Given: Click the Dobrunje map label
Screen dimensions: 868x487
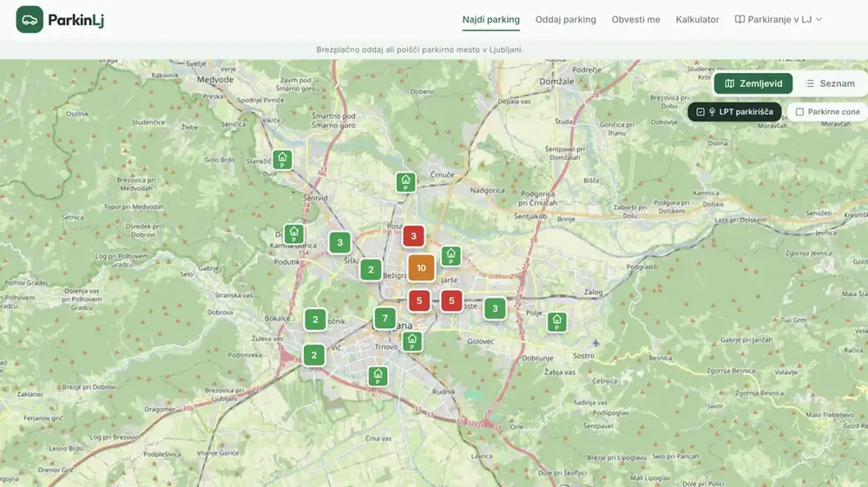Looking at the screenshot, I should 537,358.
